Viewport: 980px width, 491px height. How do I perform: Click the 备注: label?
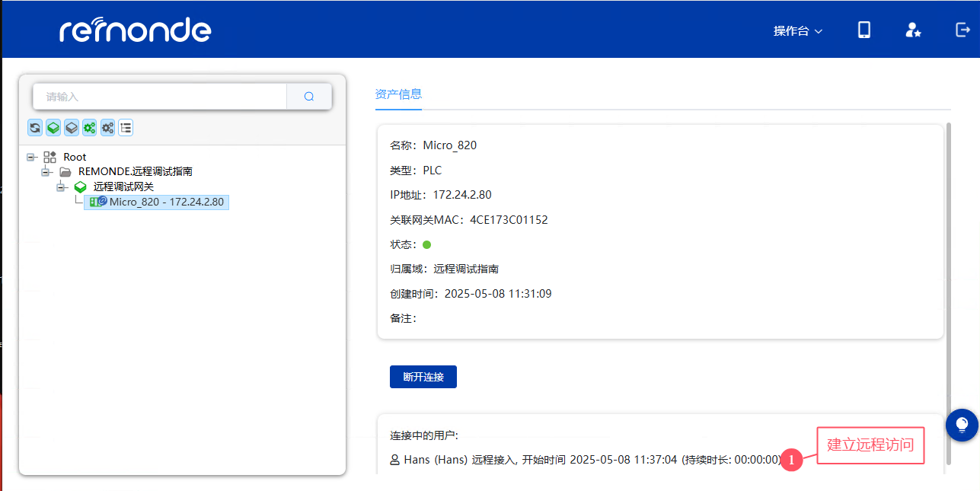(403, 318)
